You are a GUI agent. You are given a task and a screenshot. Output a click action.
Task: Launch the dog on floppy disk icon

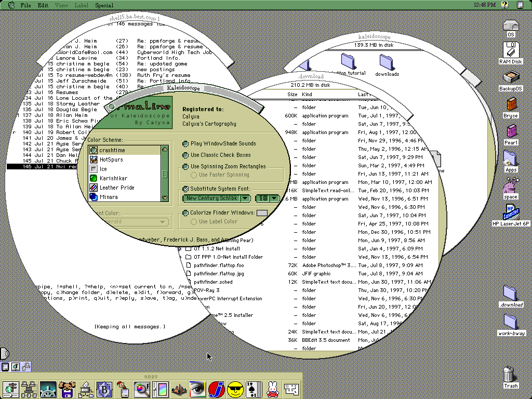66,389
